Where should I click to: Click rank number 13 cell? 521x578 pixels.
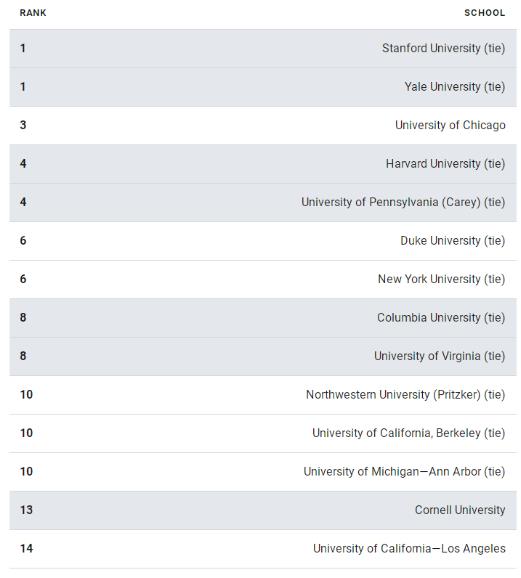click(26, 510)
